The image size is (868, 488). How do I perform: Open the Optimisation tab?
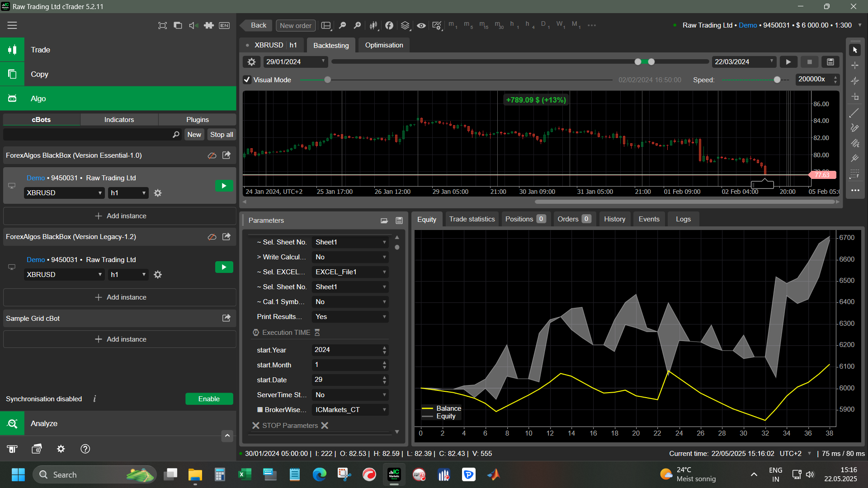pos(384,45)
